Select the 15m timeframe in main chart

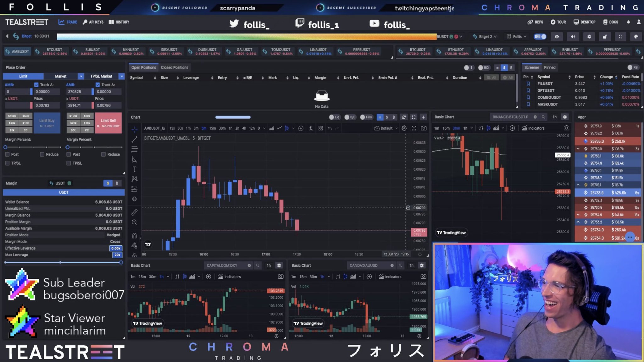213,128
